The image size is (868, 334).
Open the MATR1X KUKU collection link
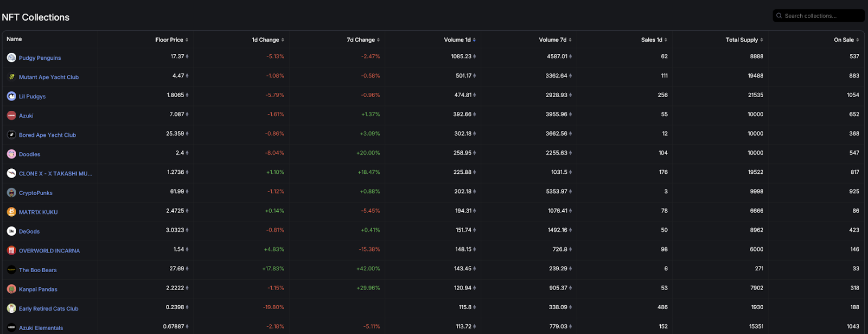point(38,212)
